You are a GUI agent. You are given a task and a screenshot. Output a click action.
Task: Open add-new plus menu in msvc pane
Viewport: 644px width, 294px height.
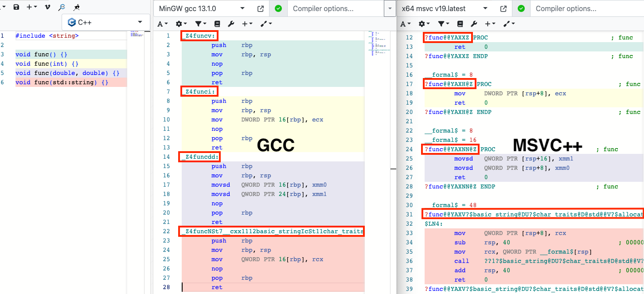click(x=490, y=24)
